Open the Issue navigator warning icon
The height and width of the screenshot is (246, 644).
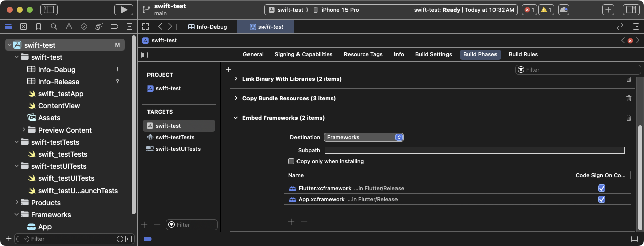(x=69, y=27)
